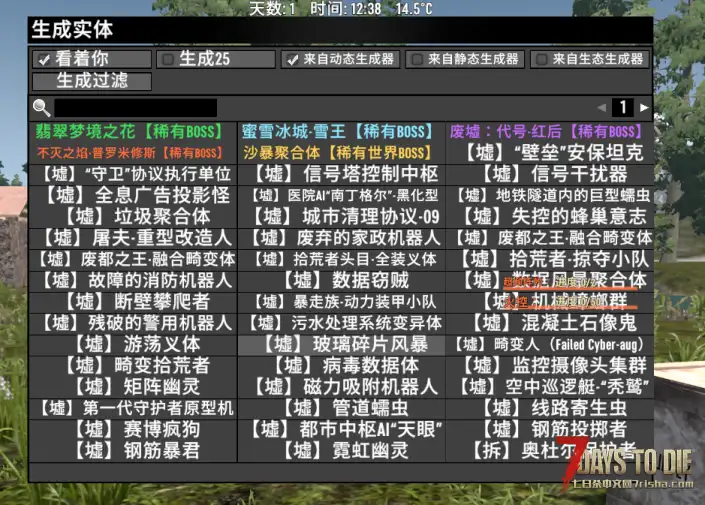Select 【墟】暴走族·动力装甲小队
705x505 pixels.
click(x=344, y=301)
